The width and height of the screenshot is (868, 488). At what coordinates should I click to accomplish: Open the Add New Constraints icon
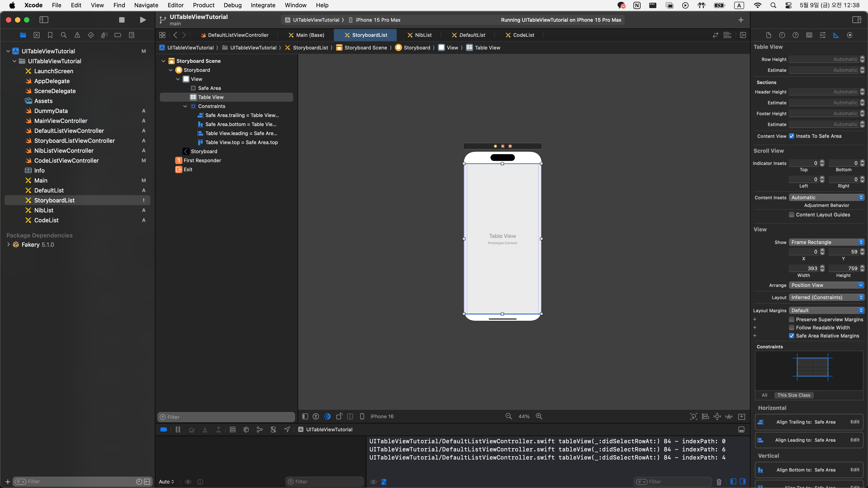[x=717, y=417]
